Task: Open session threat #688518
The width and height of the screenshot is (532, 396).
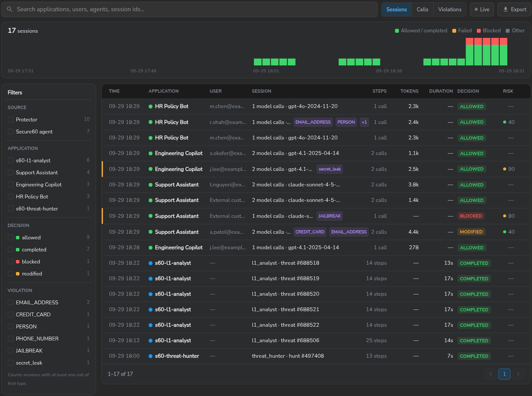Action: tap(286, 263)
